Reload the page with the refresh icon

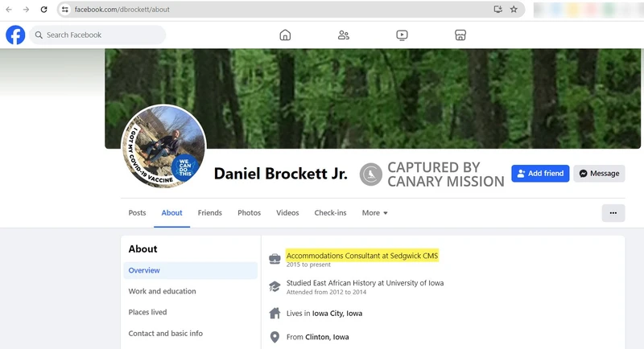(44, 10)
